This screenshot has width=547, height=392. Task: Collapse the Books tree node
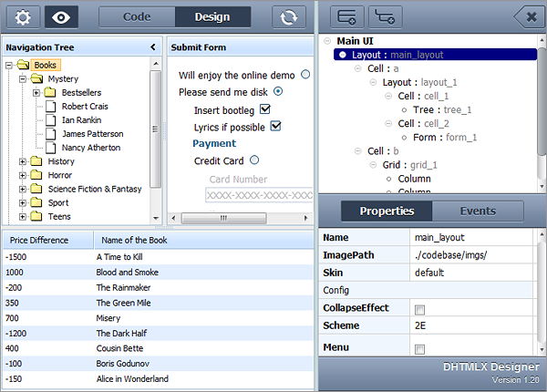point(9,65)
